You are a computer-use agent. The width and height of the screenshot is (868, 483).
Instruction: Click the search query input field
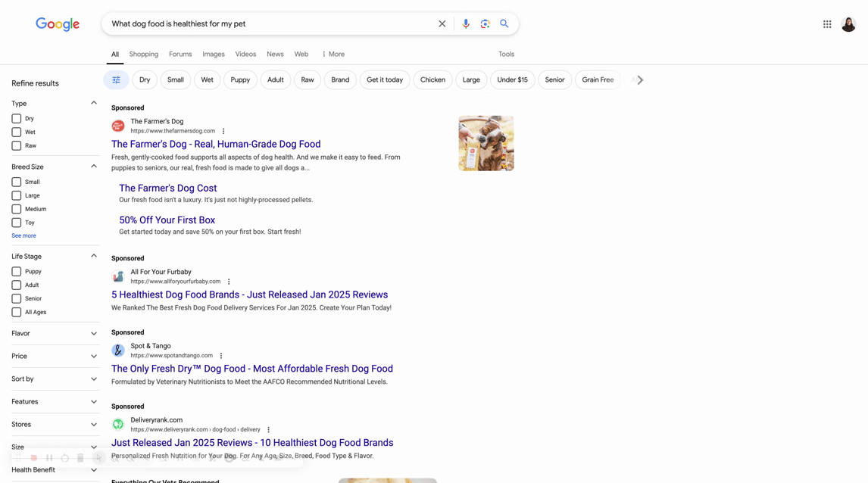click(x=271, y=23)
